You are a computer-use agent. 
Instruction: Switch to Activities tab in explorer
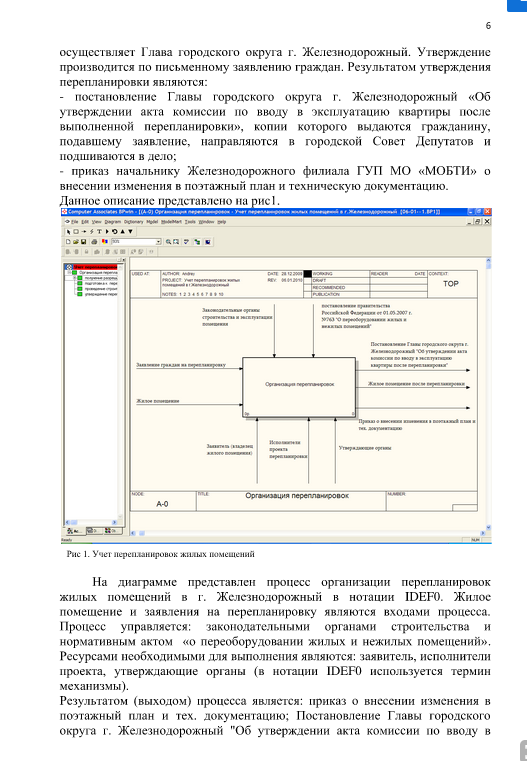pyautogui.click(x=74, y=531)
